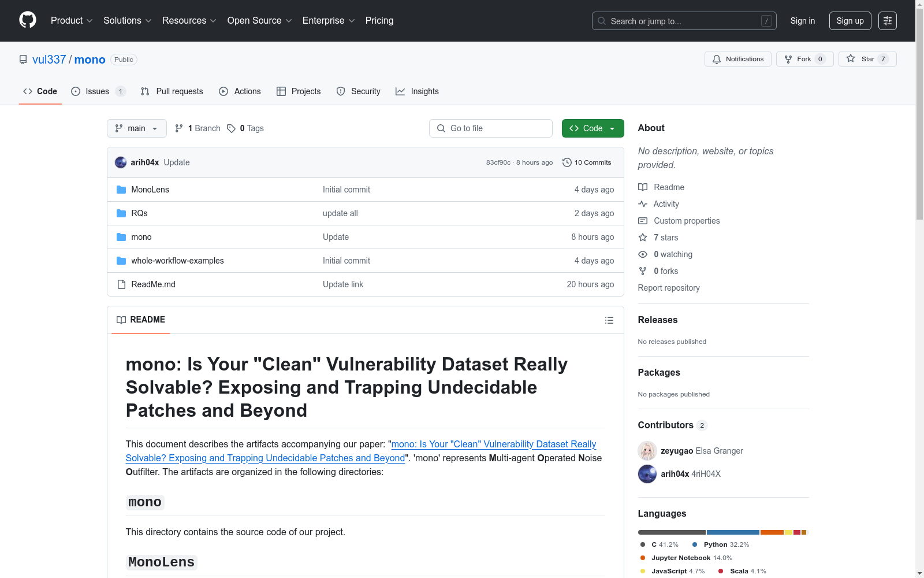
Task: Open the Projects tab
Action: click(299, 91)
